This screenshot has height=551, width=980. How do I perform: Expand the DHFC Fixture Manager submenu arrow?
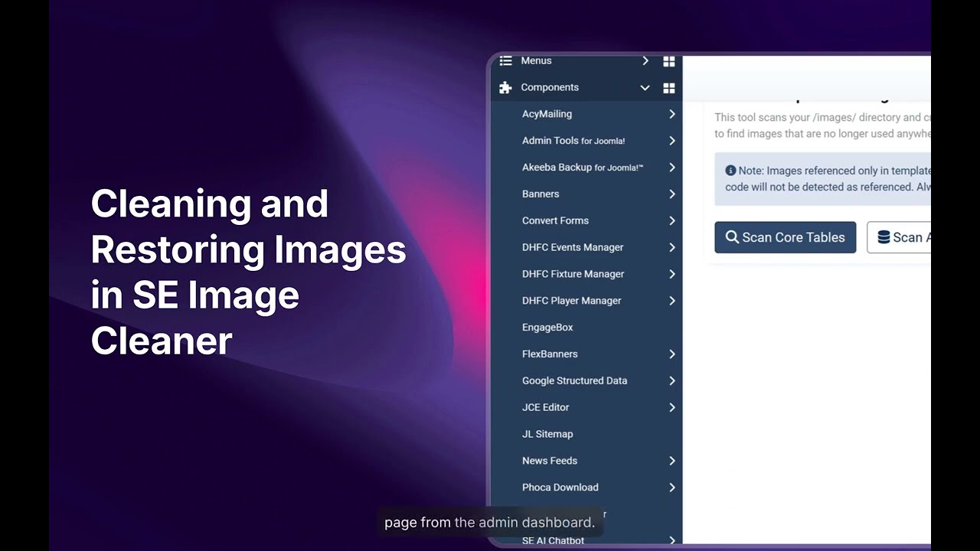point(671,274)
